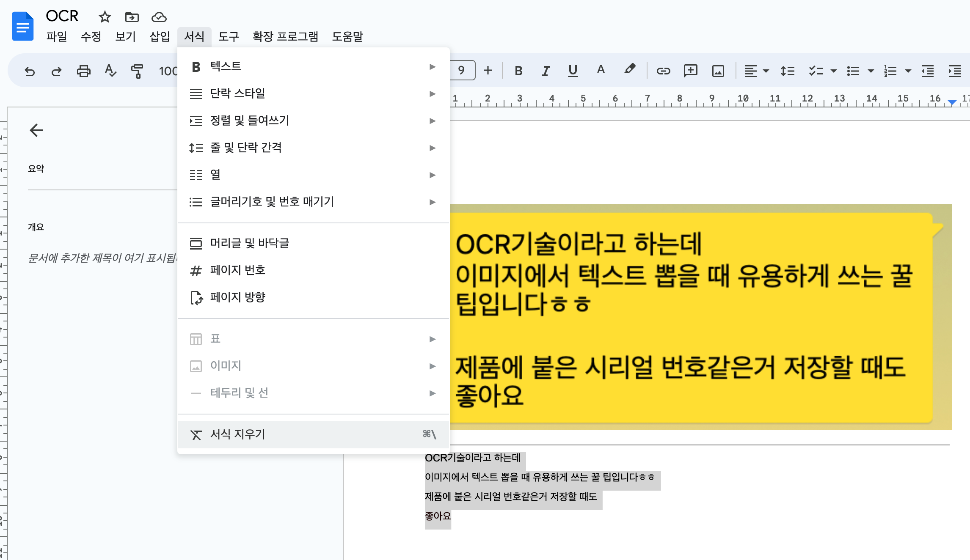Screen dimensions: 970x560
Task: Select the paint format roller icon
Action: click(x=137, y=71)
